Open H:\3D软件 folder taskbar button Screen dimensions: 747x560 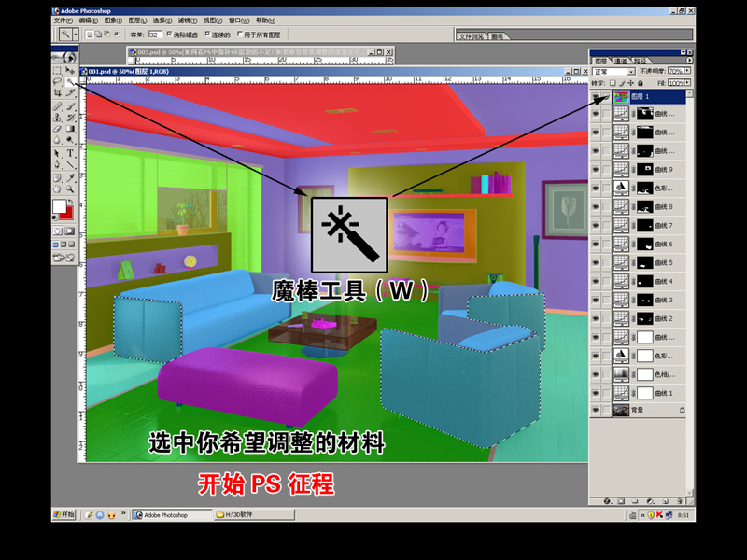point(254,515)
